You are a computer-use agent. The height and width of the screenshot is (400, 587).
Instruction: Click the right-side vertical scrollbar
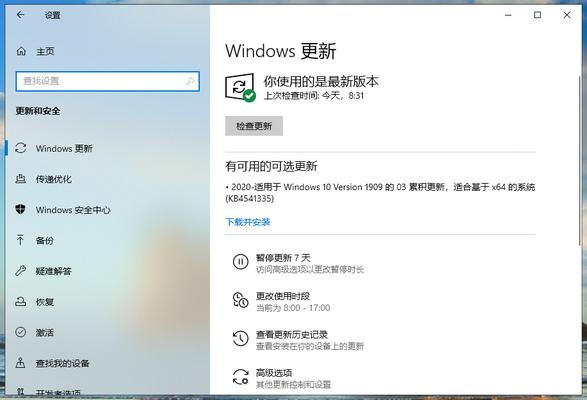coord(580,161)
